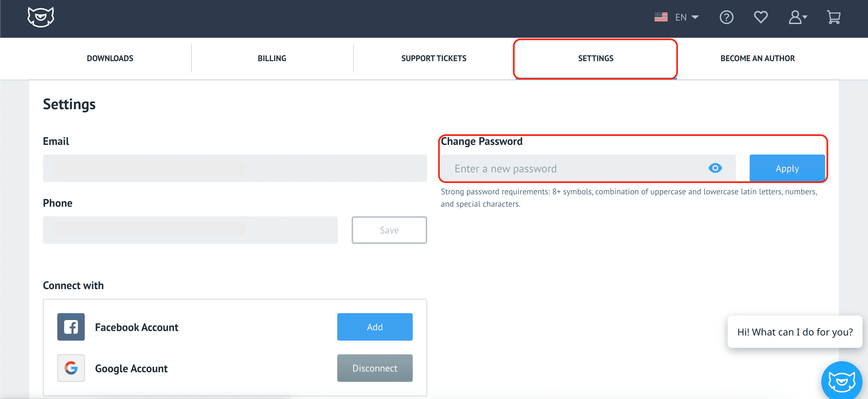Add a Facebook Account connection

[375, 327]
